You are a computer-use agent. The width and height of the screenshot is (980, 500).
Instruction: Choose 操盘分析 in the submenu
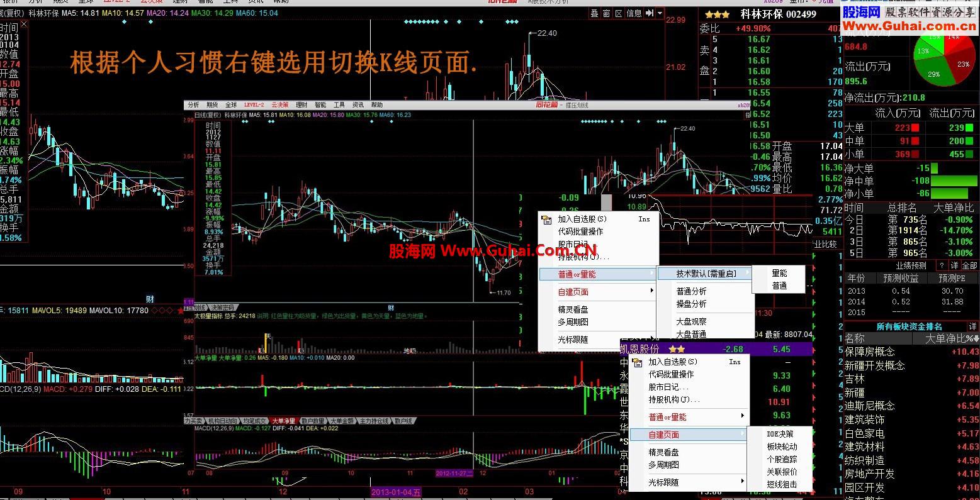[691, 304]
